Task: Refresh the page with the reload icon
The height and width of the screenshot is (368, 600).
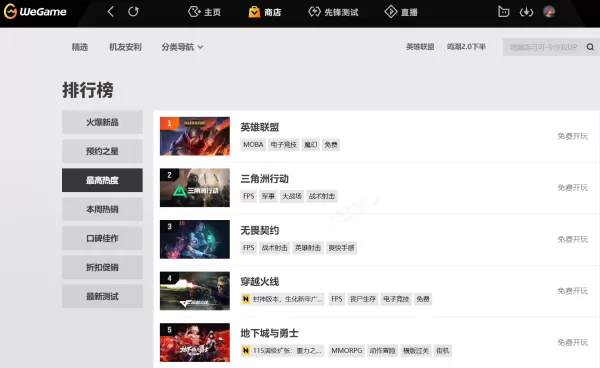Action: pyautogui.click(x=133, y=11)
